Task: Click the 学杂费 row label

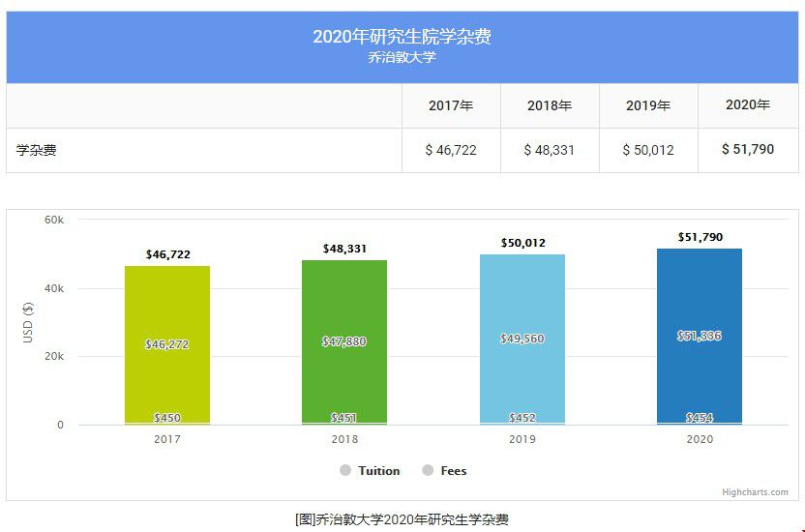Action: pos(36,150)
